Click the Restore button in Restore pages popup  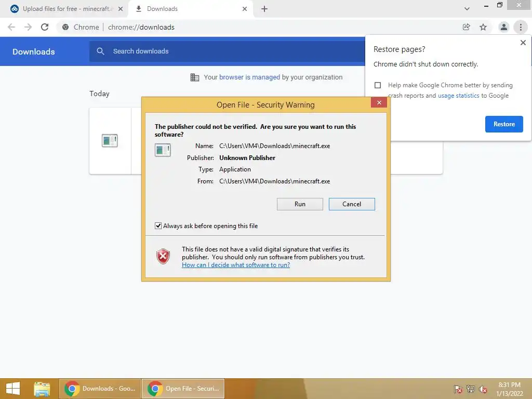click(504, 124)
